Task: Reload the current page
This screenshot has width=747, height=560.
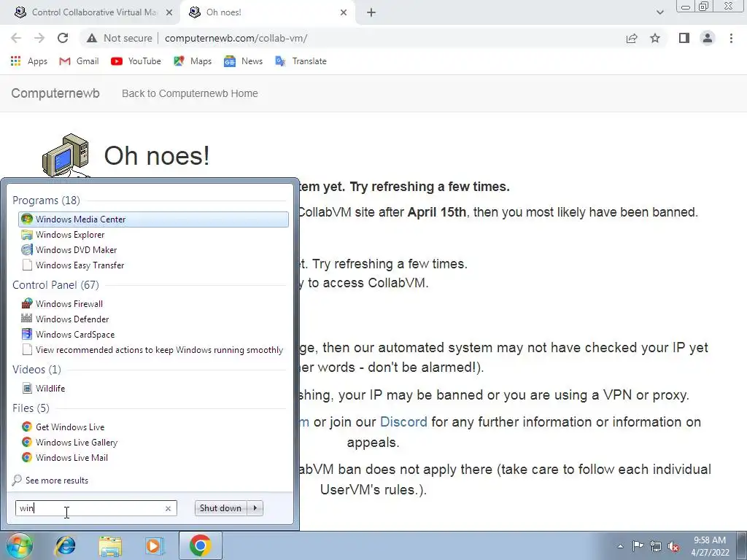Action: coord(63,38)
